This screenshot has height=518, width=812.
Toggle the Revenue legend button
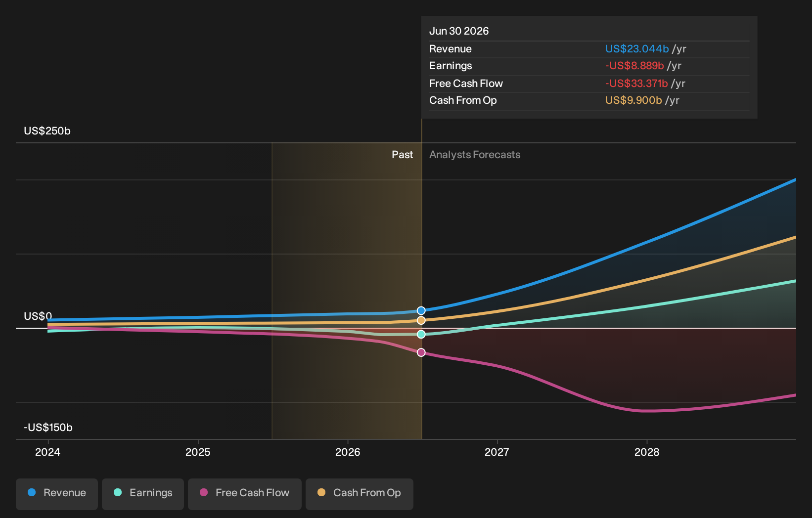(x=57, y=494)
